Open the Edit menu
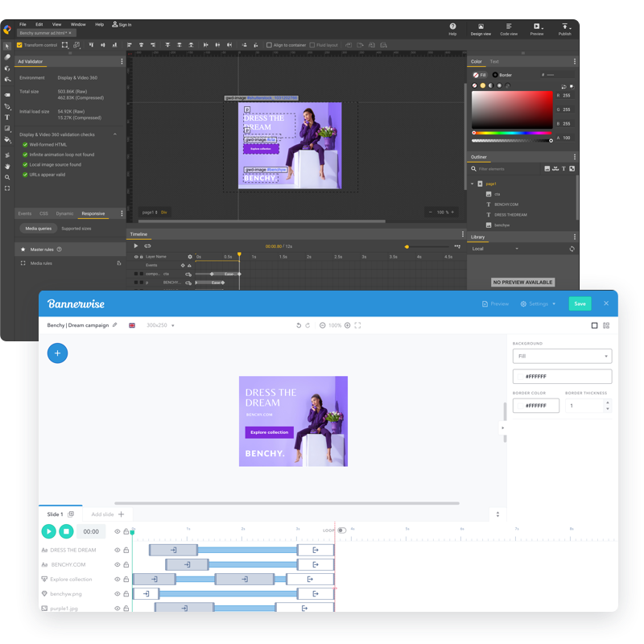The width and height of the screenshot is (644, 644). pyautogui.click(x=39, y=25)
